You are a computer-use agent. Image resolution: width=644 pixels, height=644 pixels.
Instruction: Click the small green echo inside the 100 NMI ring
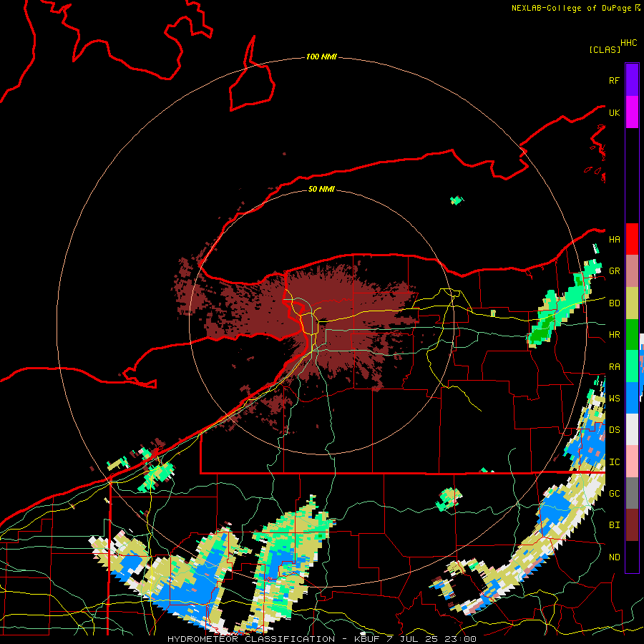(x=457, y=200)
